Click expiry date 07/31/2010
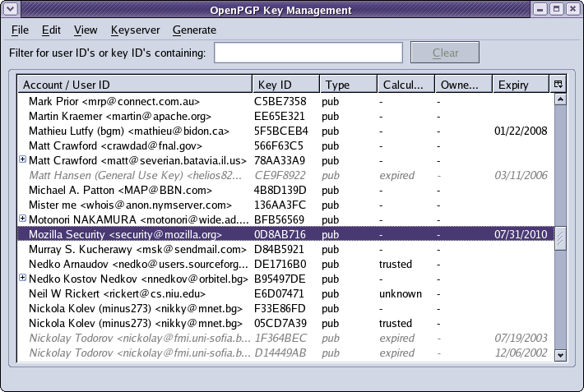 point(521,234)
